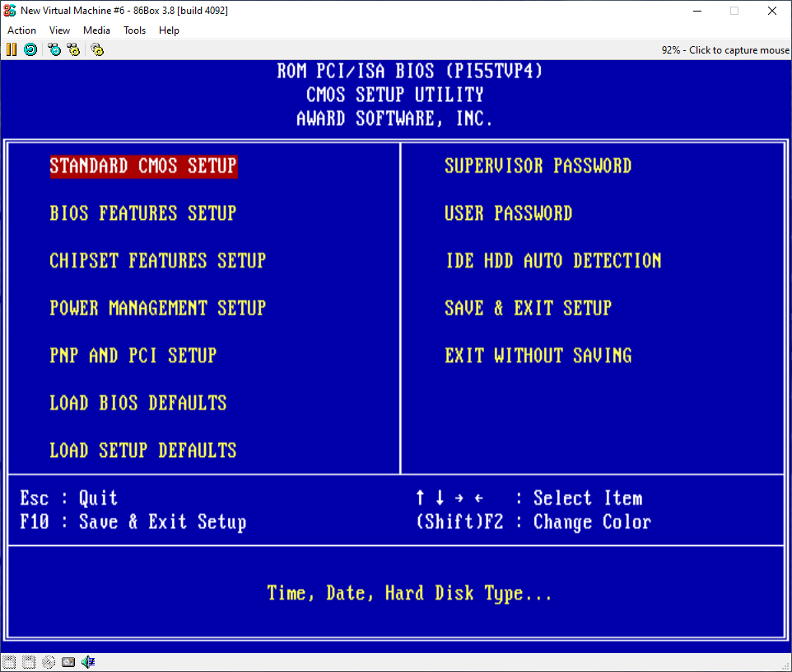
Task: Choose IDE HDD AUTO DETECTION option
Action: pyautogui.click(x=552, y=261)
